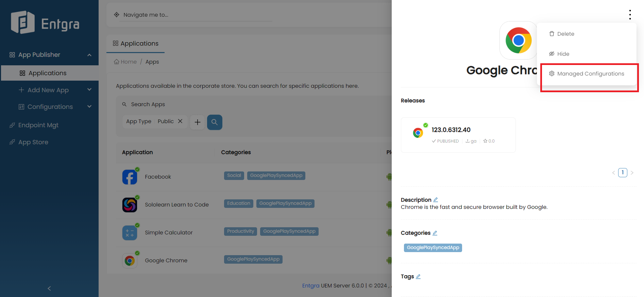Click the Chrome icon in release card
The height and width of the screenshot is (297, 644).
coord(418,133)
